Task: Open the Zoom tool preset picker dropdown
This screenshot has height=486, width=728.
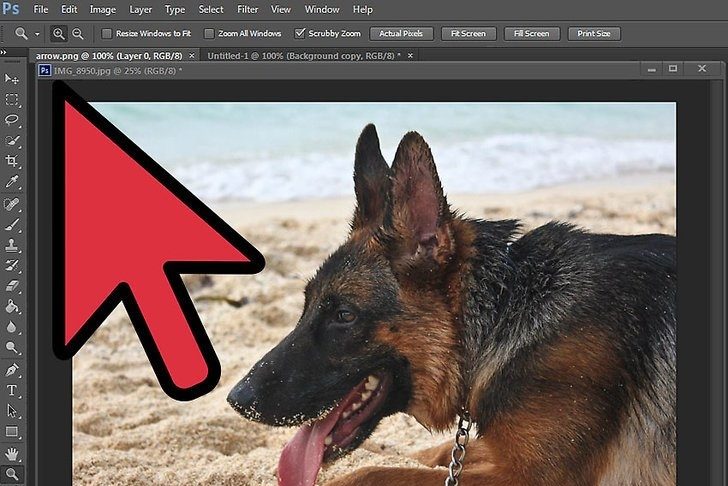Action: (38, 34)
